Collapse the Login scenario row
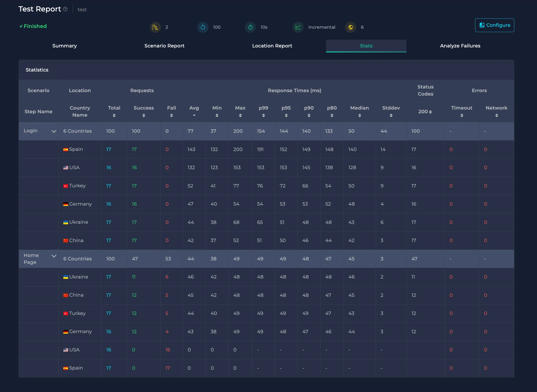Viewport: 537px width, 392px height. [x=54, y=131]
